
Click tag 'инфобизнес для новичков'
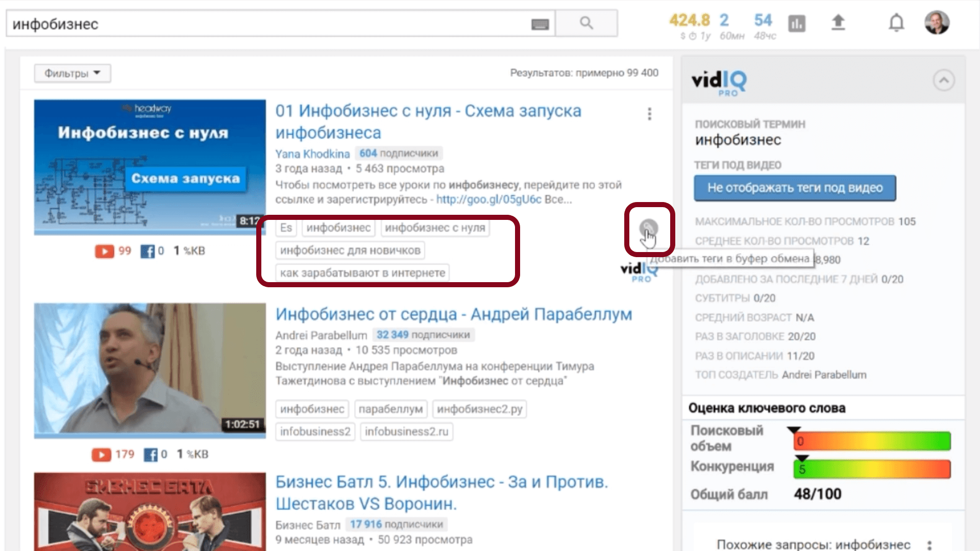pyautogui.click(x=350, y=251)
